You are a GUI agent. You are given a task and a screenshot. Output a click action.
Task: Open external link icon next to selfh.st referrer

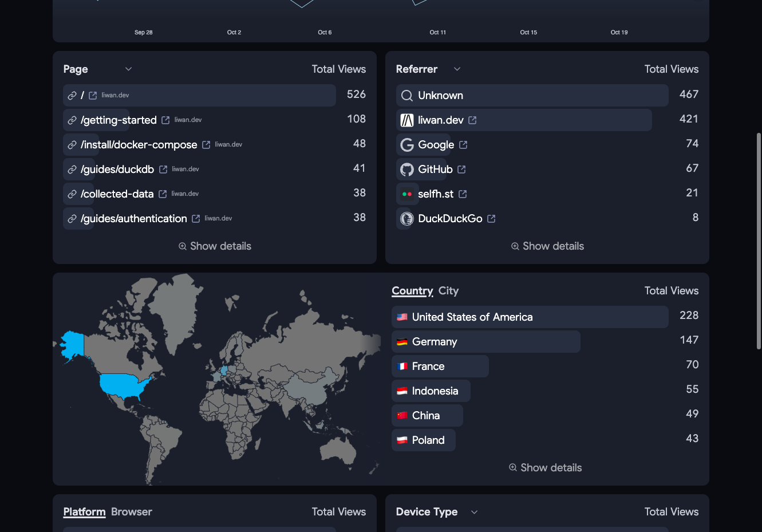(x=463, y=194)
